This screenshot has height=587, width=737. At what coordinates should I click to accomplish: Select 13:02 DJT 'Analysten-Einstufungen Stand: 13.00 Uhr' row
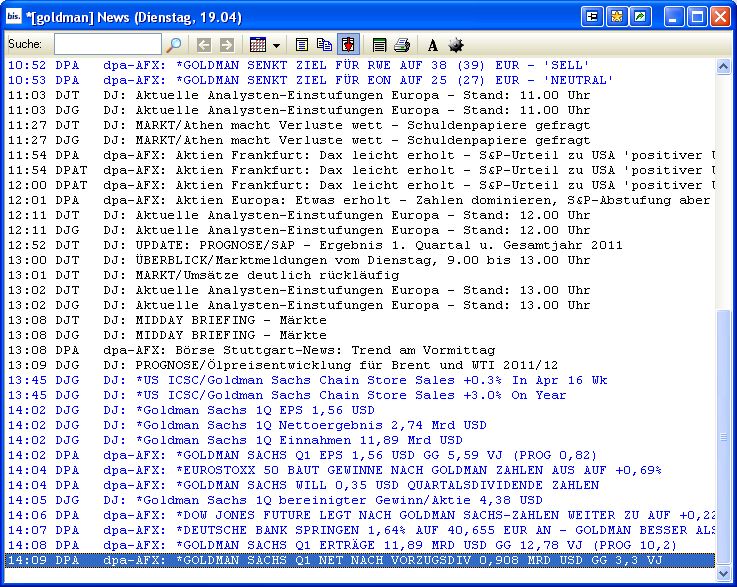click(361, 290)
